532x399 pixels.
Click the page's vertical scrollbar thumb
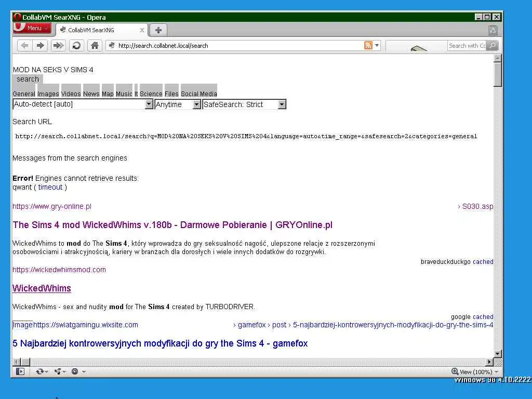pos(497,75)
